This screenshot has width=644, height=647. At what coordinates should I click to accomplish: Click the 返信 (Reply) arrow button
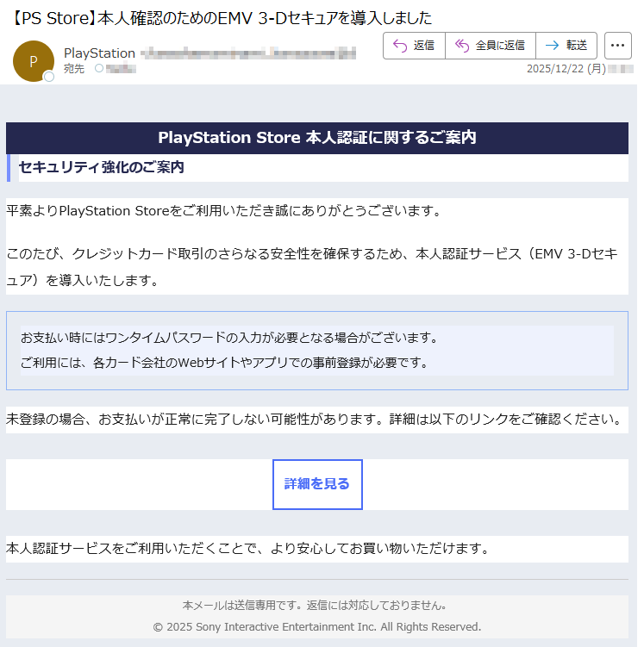click(414, 46)
